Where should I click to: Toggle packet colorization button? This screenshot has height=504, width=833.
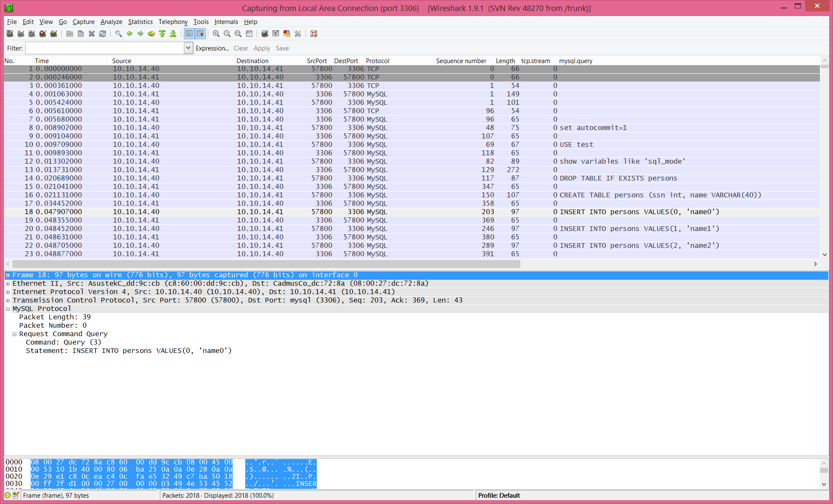click(189, 34)
